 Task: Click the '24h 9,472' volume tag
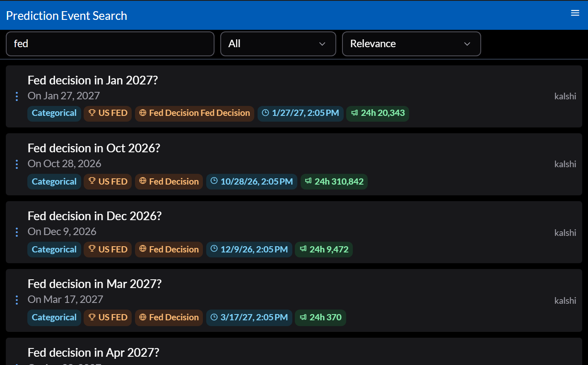[x=324, y=250]
